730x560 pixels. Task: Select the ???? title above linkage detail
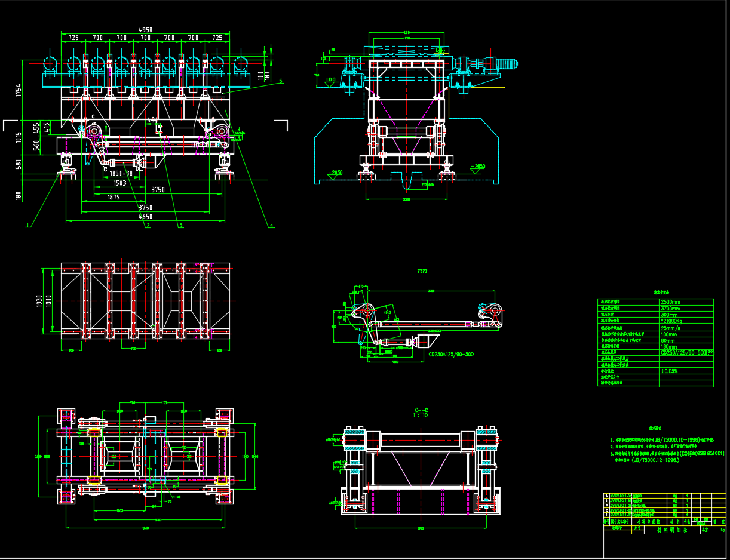(422, 272)
